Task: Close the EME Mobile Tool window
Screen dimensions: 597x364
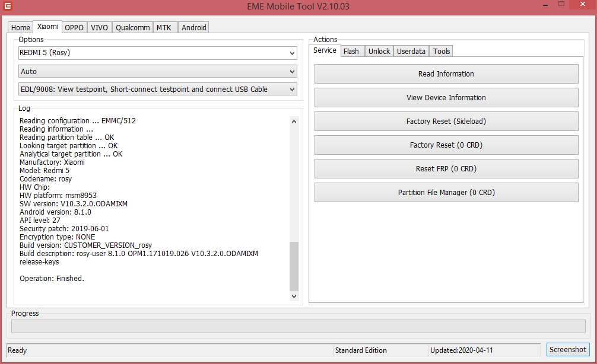Action: click(x=583, y=4)
